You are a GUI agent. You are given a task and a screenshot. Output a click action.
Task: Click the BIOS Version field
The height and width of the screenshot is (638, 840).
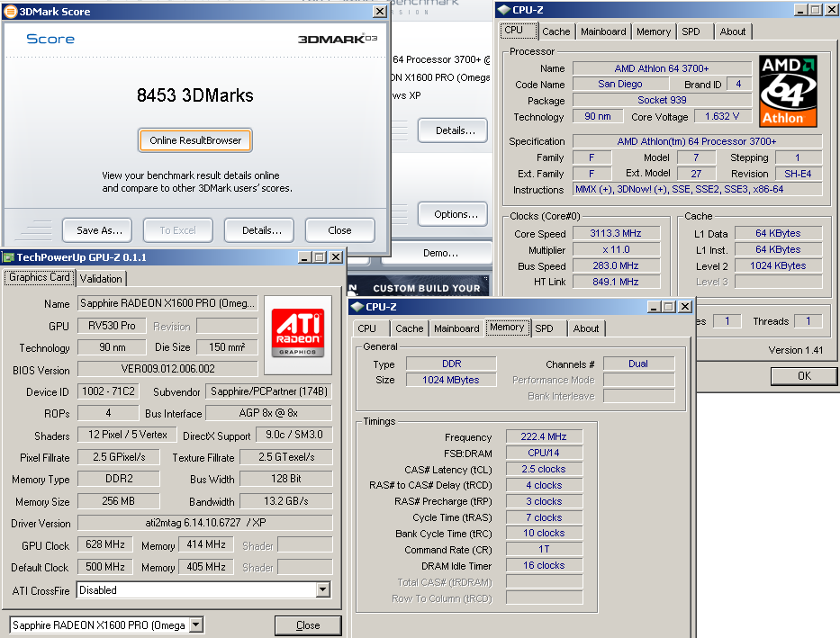click(167, 369)
